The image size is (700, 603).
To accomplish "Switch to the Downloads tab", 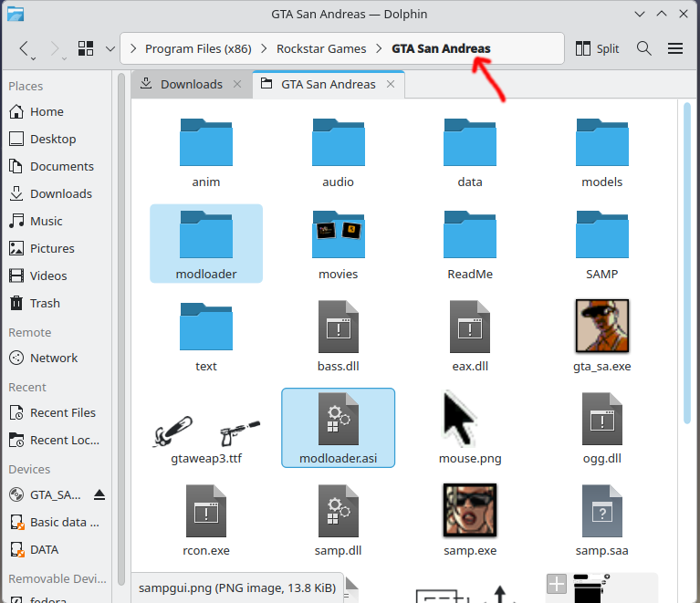I will click(192, 84).
